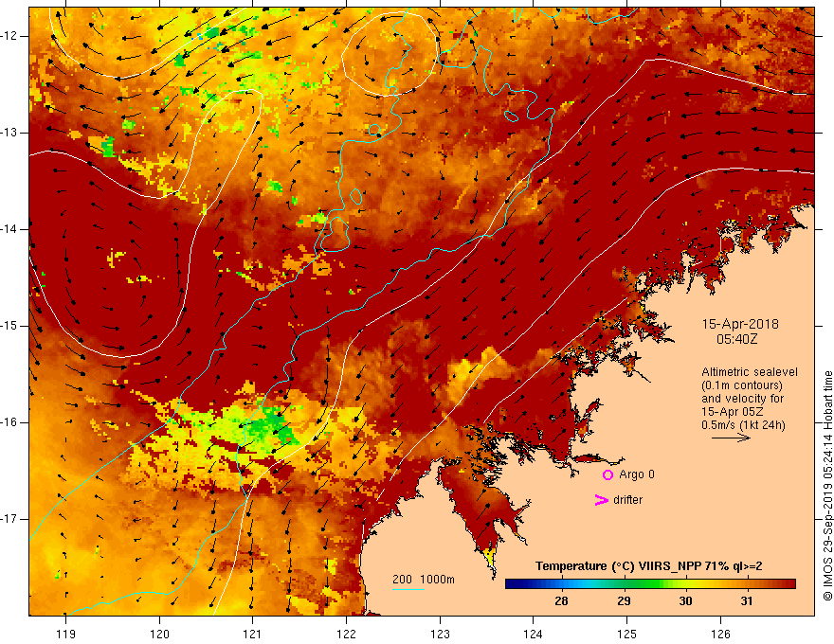The width and height of the screenshot is (834, 644).
Task: Click the latitude axis label -17
Action: coord(9,519)
